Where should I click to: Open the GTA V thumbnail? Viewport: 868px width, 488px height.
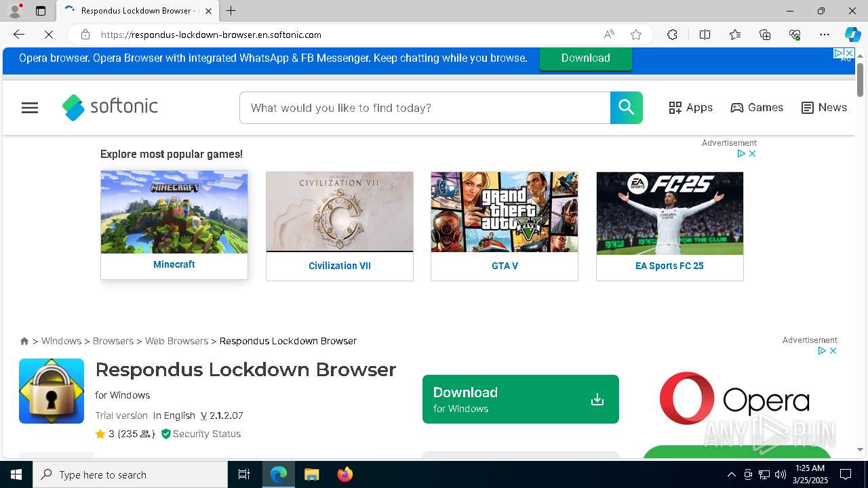tap(505, 212)
